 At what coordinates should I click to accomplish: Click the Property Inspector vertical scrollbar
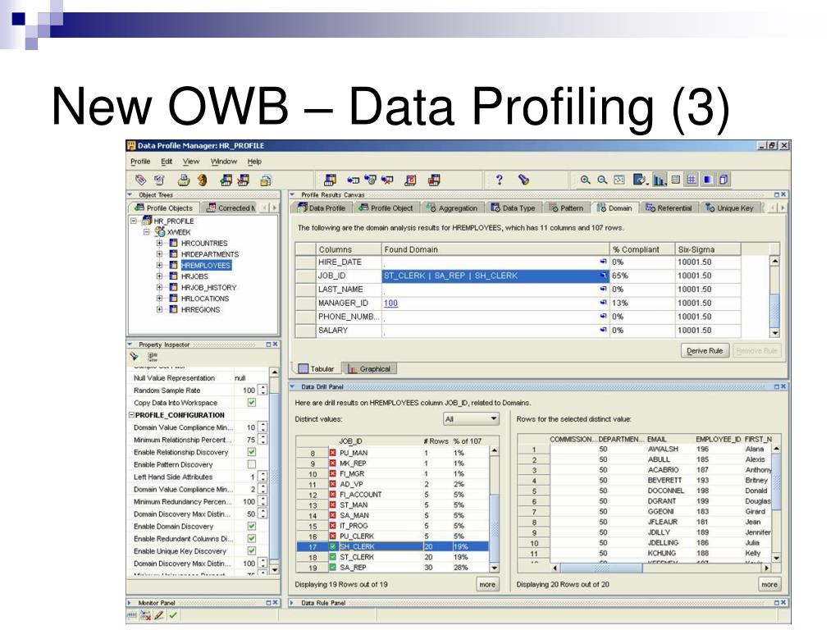[274, 471]
